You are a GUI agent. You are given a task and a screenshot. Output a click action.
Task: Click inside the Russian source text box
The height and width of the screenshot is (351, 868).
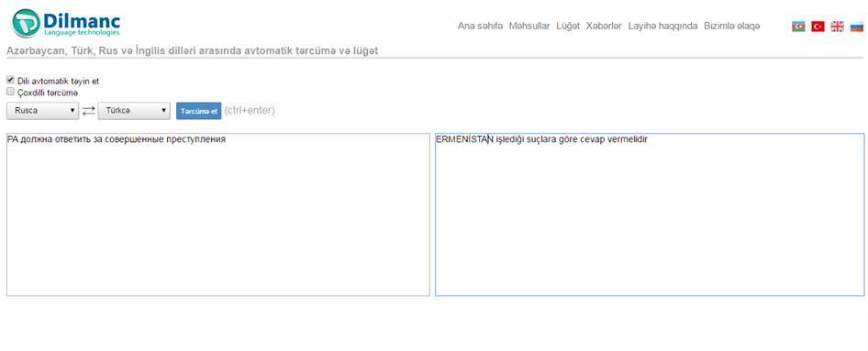(x=218, y=214)
